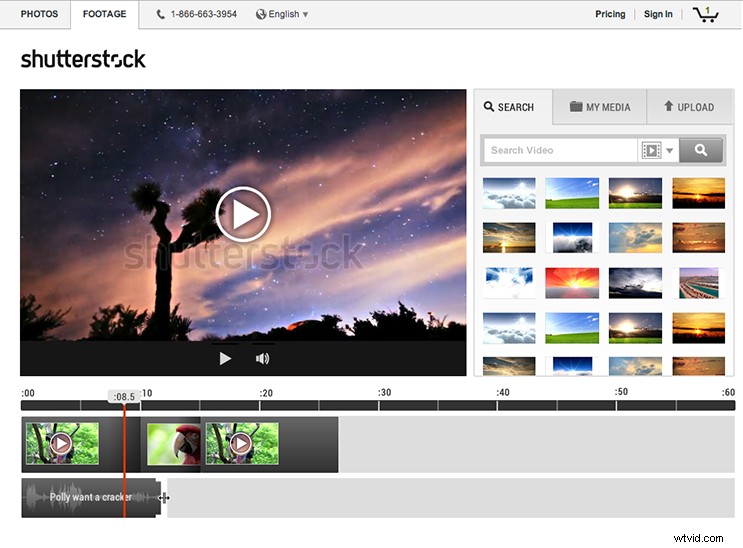The width and height of the screenshot is (743, 548).
Task: Click the large play circle on preview
Action: tap(243, 214)
